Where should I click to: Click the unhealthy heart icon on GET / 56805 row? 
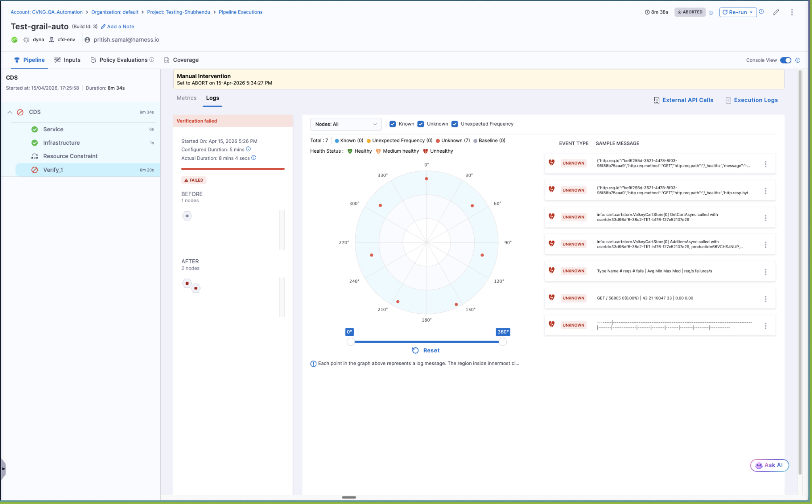pyautogui.click(x=552, y=297)
